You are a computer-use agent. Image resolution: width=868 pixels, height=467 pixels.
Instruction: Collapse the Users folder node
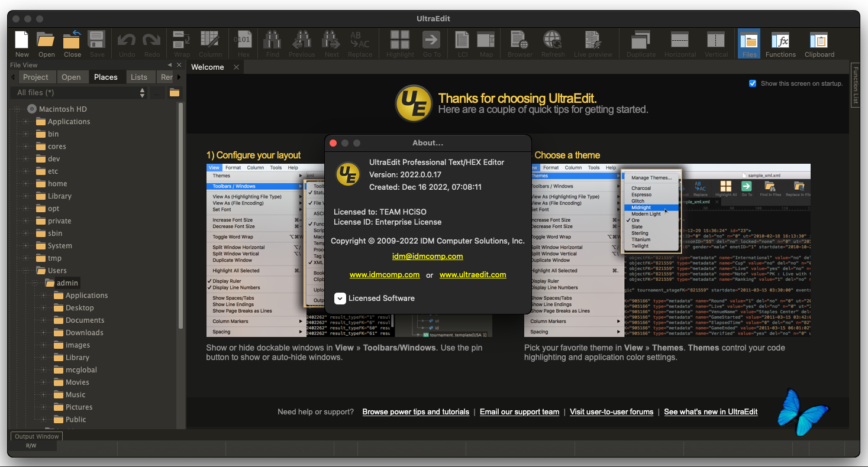[x=26, y=271]
